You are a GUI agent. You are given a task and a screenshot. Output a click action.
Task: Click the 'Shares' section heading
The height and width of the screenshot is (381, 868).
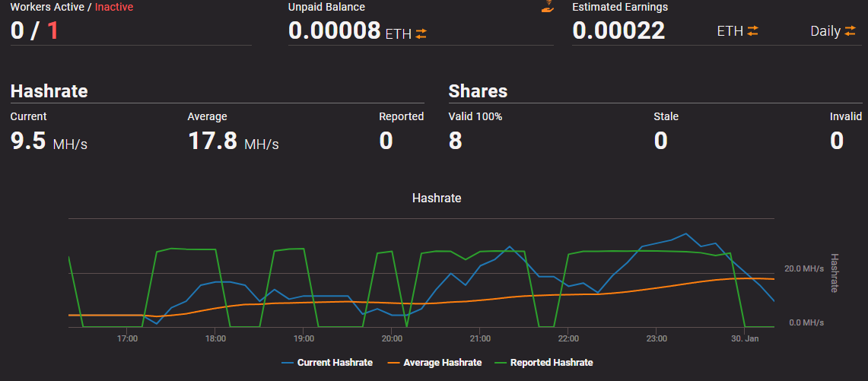click(x=478, y=90)
